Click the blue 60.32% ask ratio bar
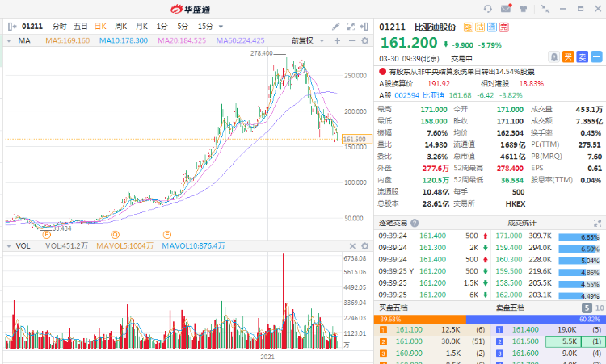This screenshot has width=606, height=364. tap(536, 320)
